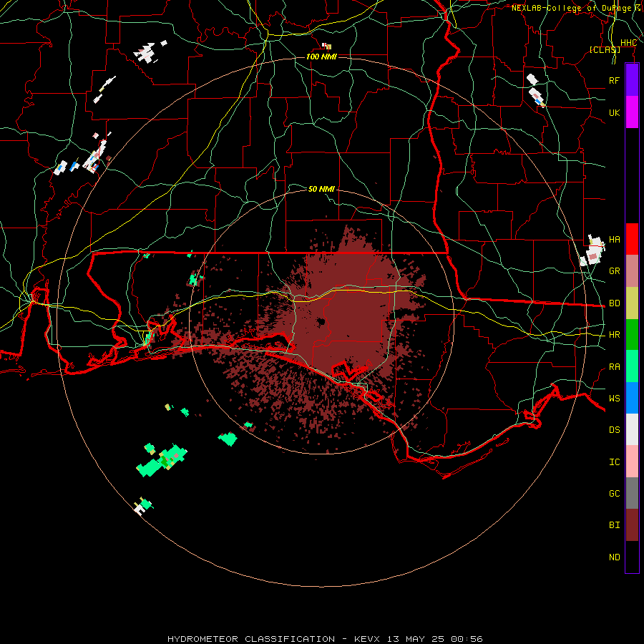Click the BI legend label
This screenshot has height=644, width=644.
(614, 525)
